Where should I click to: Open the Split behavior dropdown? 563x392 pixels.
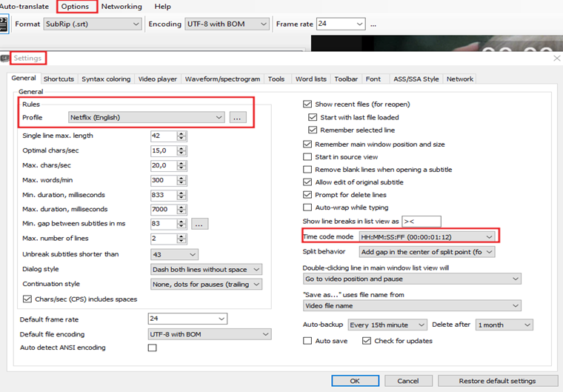[x=427, y=252]
